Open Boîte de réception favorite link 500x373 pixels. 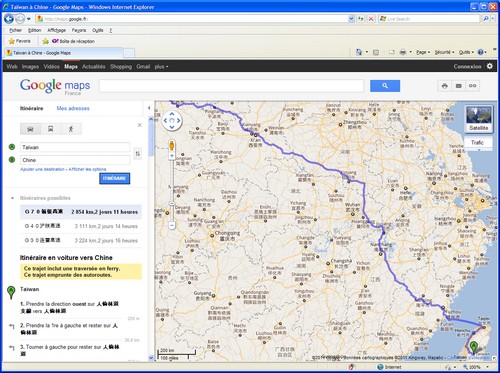(73, 41)
